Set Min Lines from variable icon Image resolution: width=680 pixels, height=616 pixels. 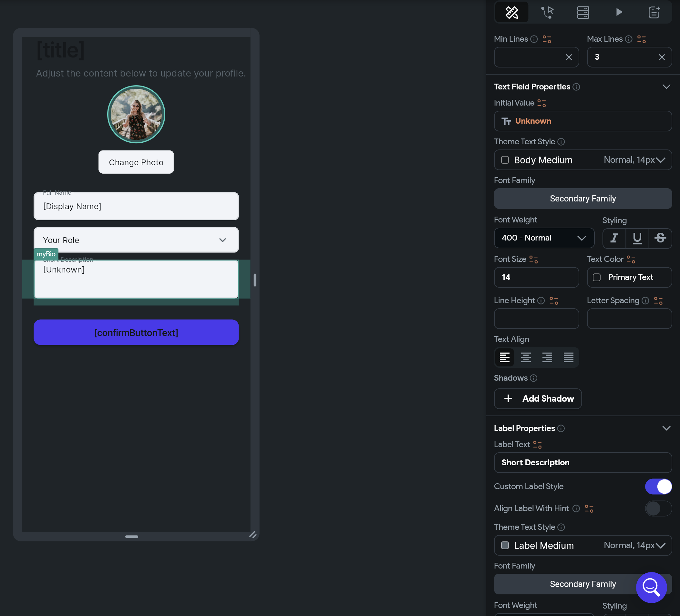[x=547, y=39]
